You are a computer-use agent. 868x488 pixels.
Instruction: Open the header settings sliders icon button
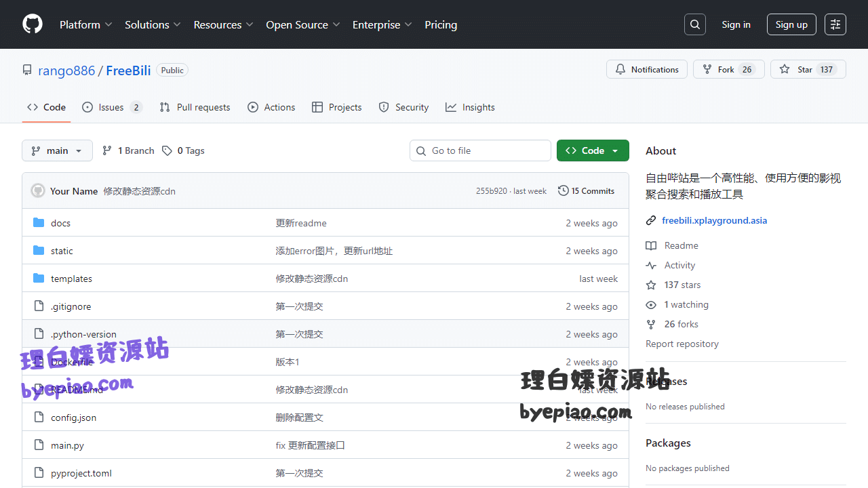pos(835,24)
